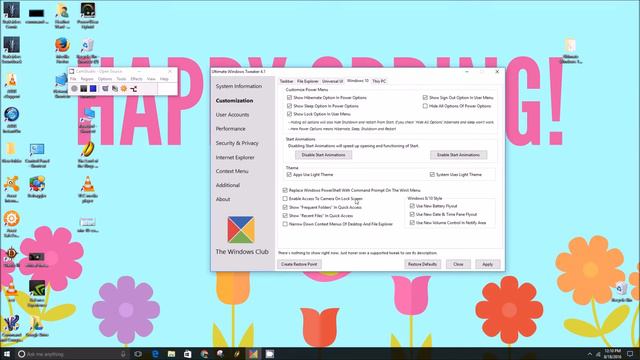Click Restore Defaults button

tap(422, 264)
